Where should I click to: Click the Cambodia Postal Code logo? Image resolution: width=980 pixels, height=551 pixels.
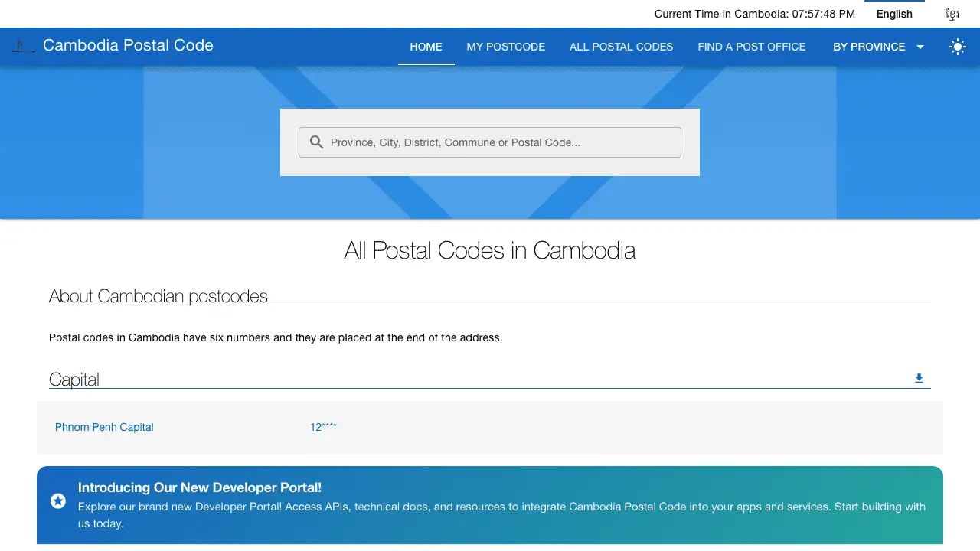115,46
